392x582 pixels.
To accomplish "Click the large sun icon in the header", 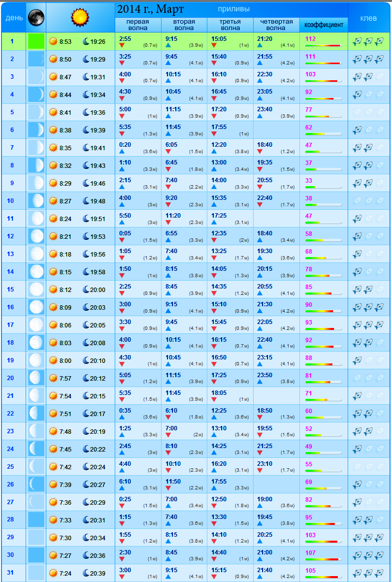I will [x=80, y=18].
